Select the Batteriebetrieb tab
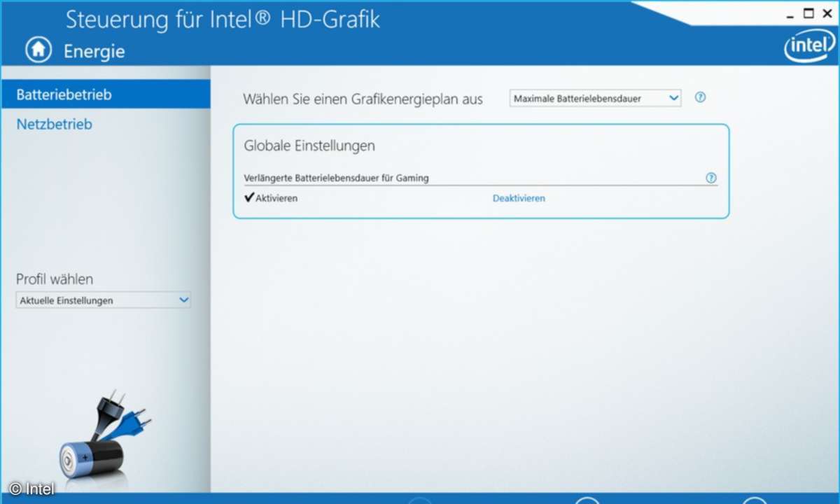The image size is (840, 504). click(x=105, y=94)
